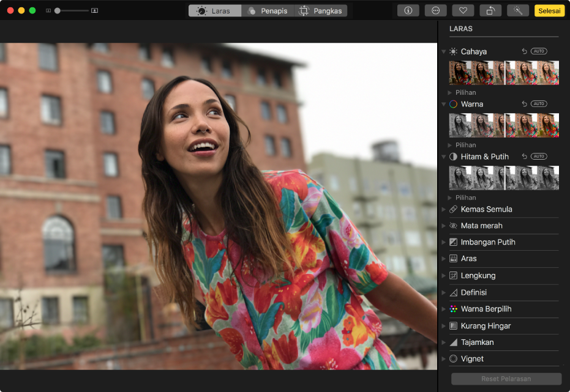Toggle AUTO for Cahaya adjustment
Screen dimensions: 570x392
[539, 51]
